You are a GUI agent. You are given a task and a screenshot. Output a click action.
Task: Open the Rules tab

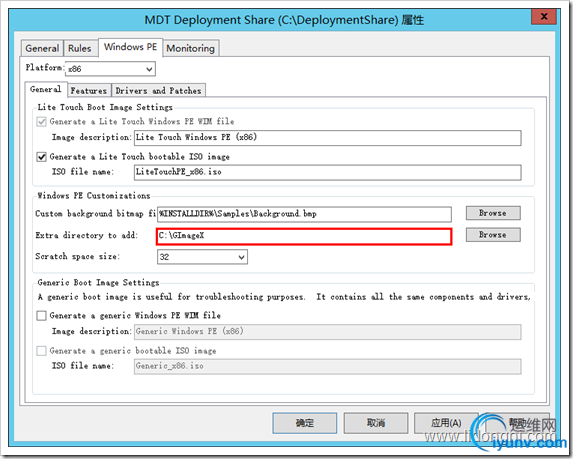80,48
